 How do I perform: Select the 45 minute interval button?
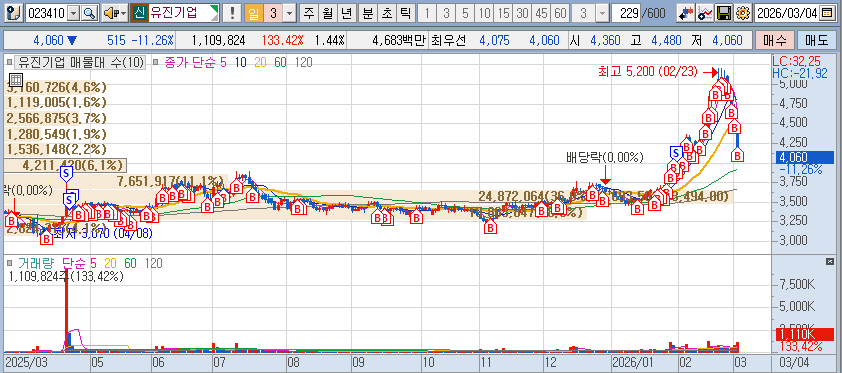541,13
